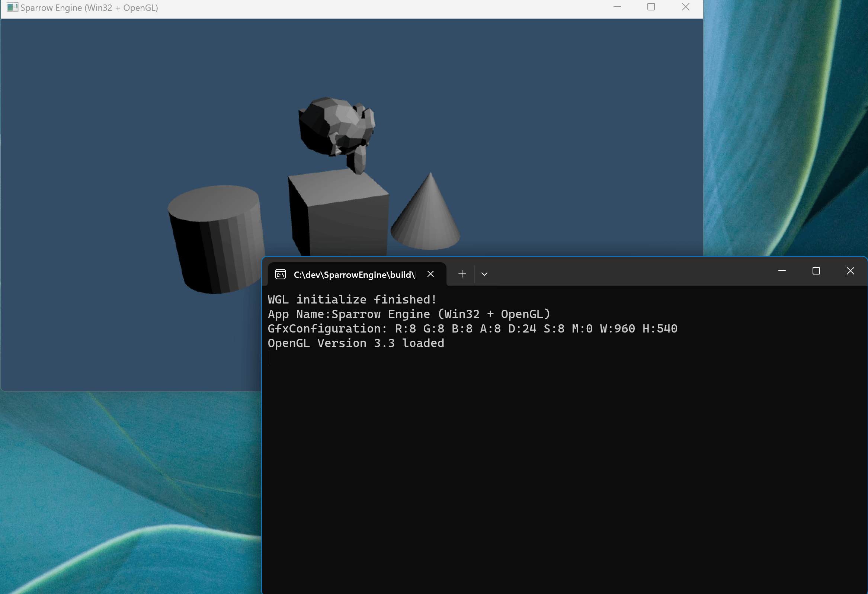868x594 pixels.
Task: Expand the terminal profiles dropdown chevron
Action: [x=484, y=274]
